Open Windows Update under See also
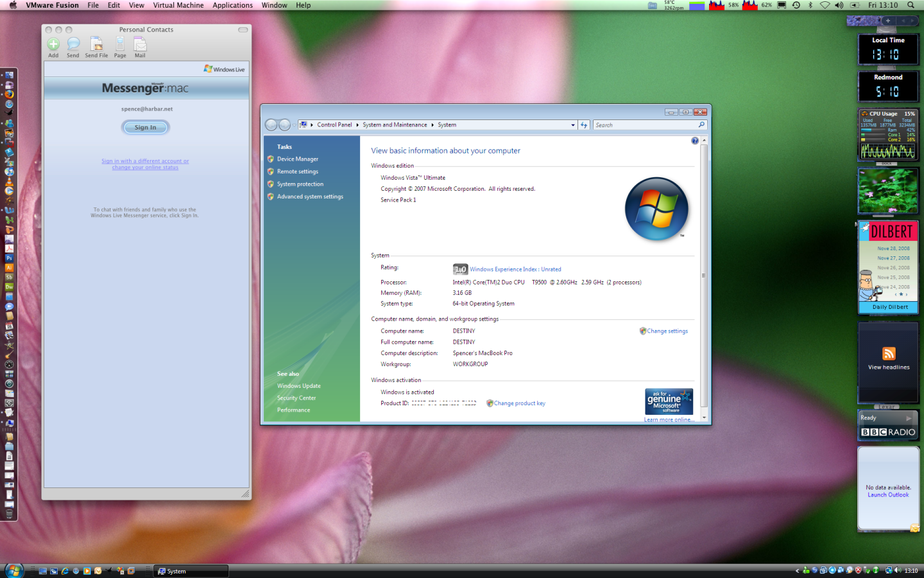 pyautogui.click(x=299, y=386)
